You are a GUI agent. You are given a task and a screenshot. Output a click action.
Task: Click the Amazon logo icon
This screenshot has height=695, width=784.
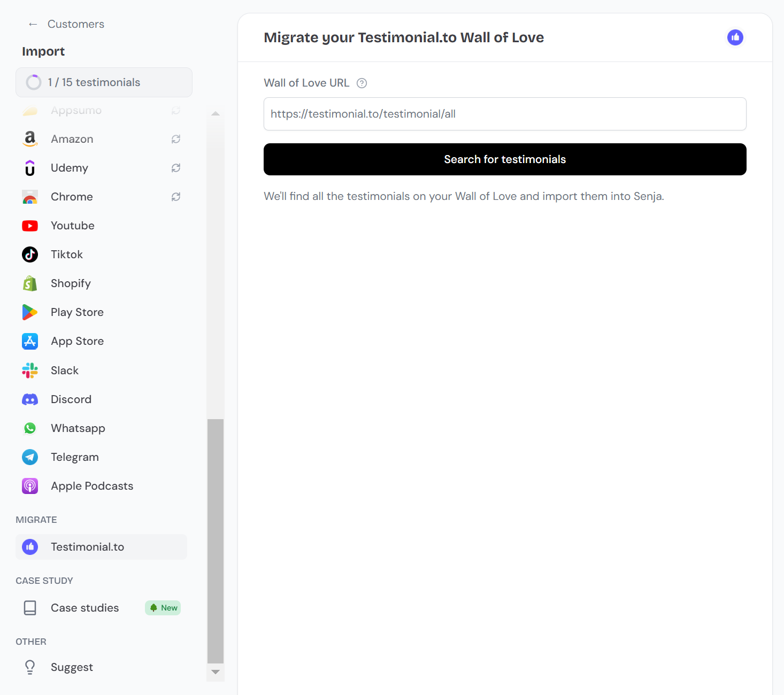(x=30, y=139)
